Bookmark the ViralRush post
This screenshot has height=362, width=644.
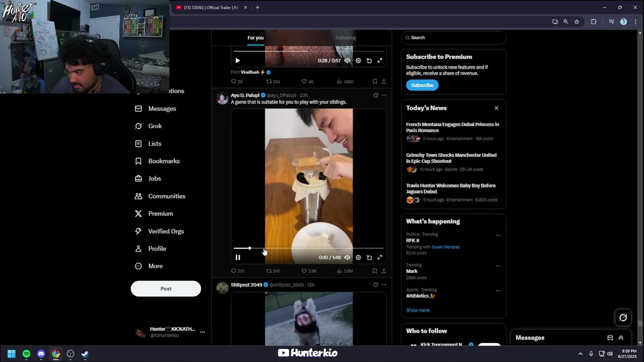click(375, 81)
